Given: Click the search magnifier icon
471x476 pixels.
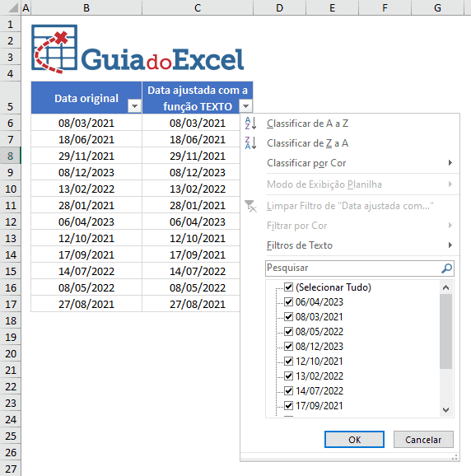Looking at the screenshot, I should click(x=446, y=268).
